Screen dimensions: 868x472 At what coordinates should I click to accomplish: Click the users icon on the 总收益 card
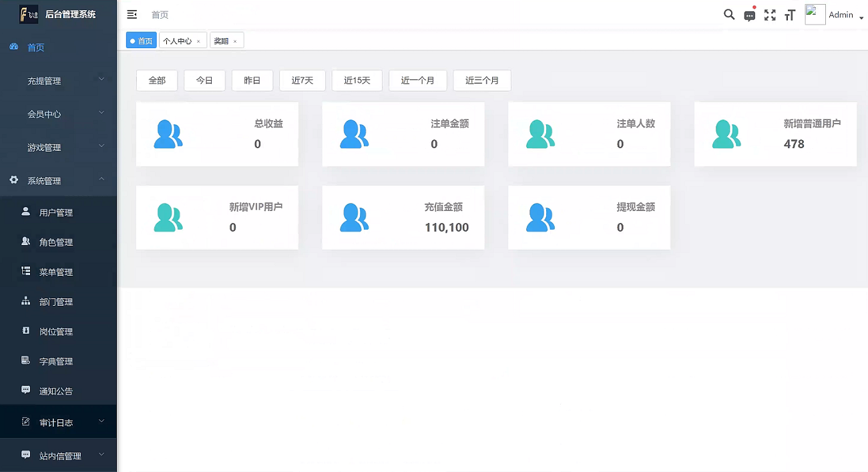[168, 134]
